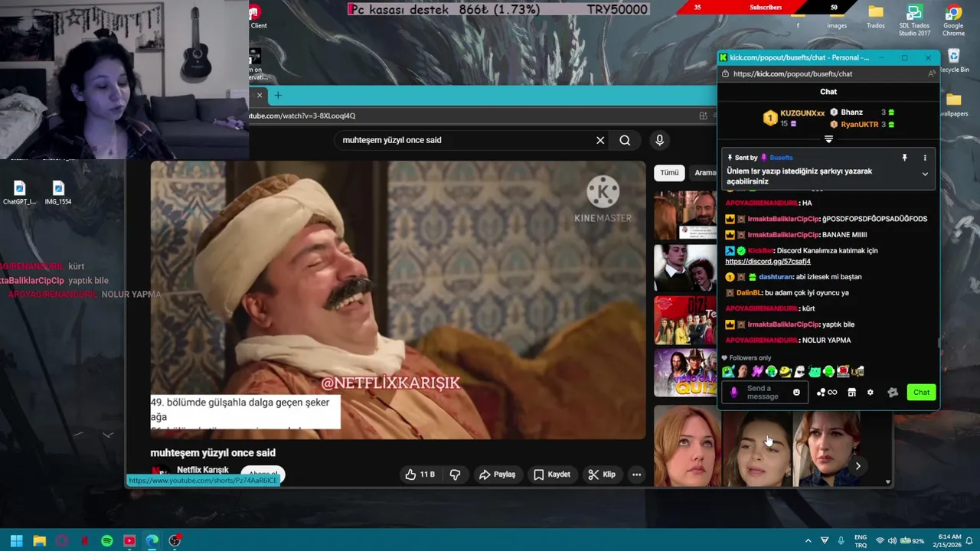This screenshot has height=551, width=980.
Task: Open a new browser tab with plus
Action: (278, 96)
